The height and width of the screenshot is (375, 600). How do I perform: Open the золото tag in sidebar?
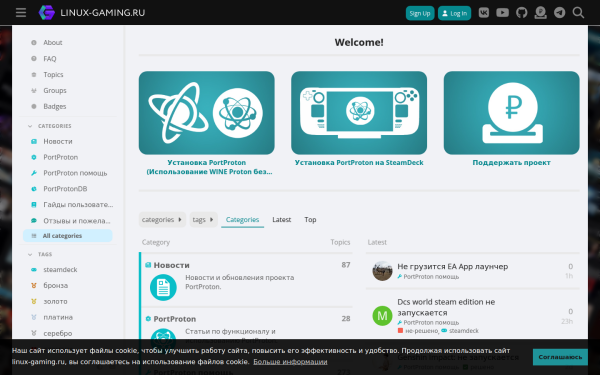click(55, 302)
